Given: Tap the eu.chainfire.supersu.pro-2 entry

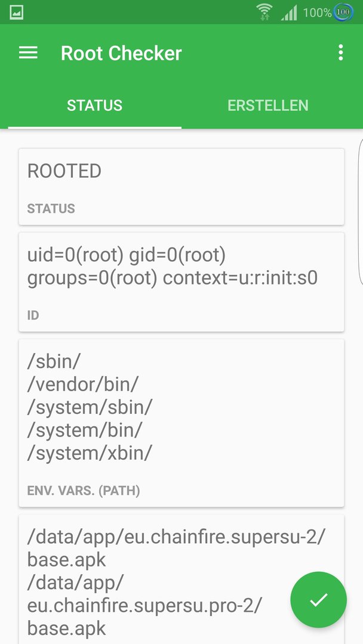Looking at the screenshot, I should (144, 605).
